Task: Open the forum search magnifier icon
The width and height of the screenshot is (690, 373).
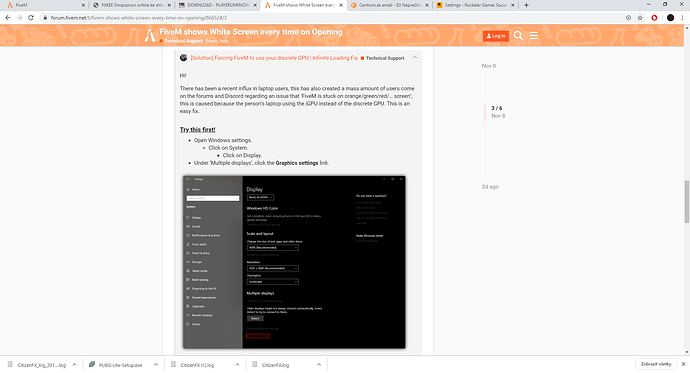Action: 518,36
